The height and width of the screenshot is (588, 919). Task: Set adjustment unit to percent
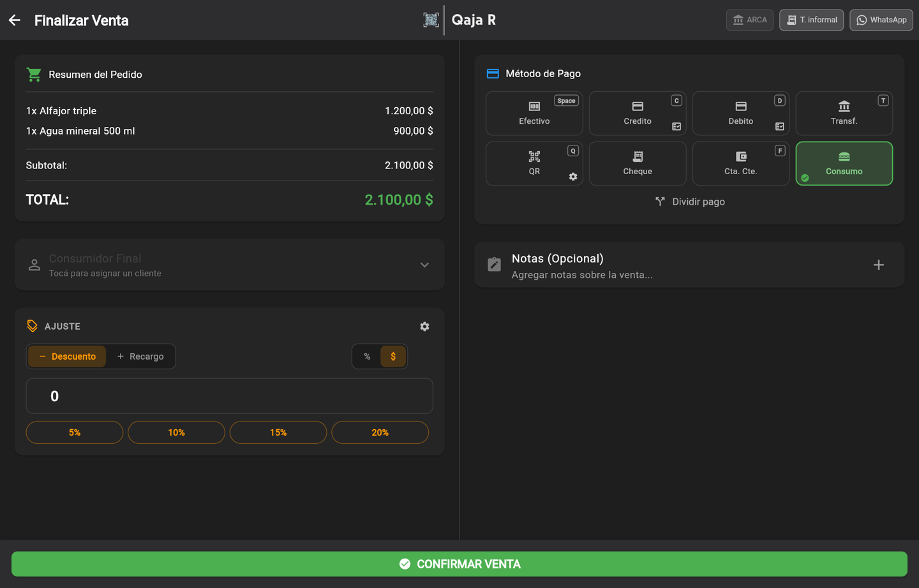coord(367,356)
